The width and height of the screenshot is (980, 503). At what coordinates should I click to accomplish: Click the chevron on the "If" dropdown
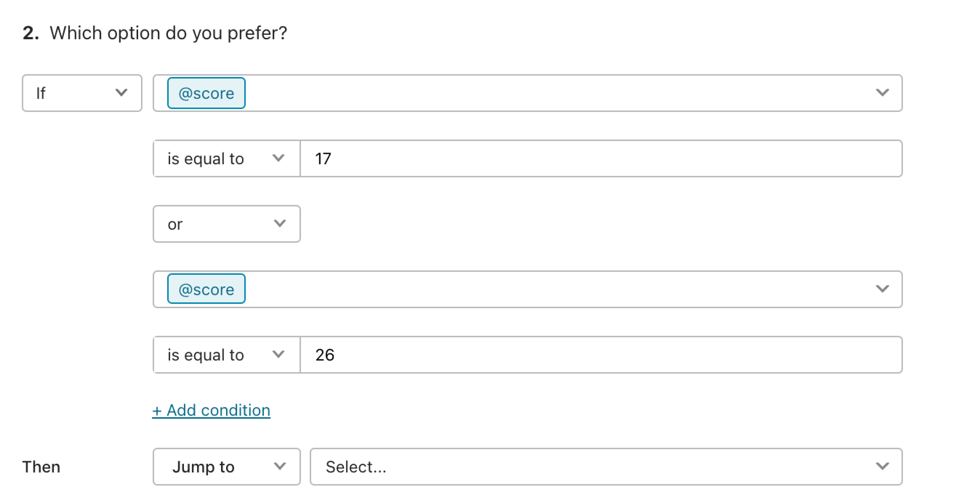click(x=121, y=92)
